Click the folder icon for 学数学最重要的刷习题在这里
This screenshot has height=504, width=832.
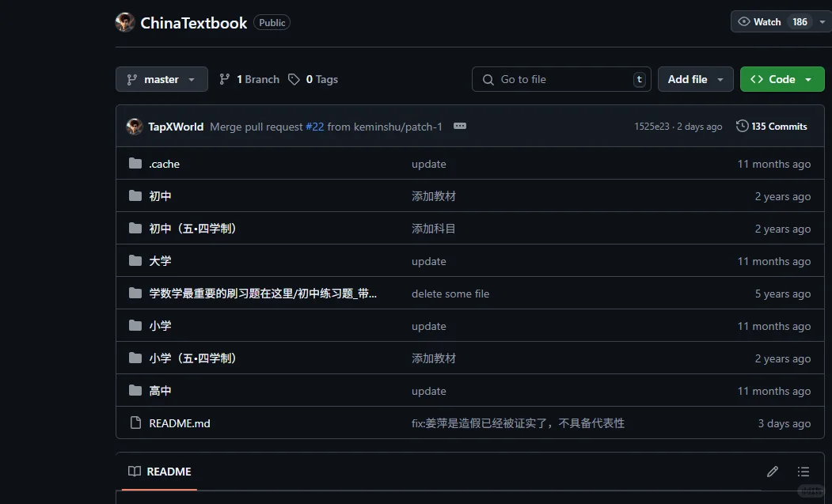pos(135,293)
